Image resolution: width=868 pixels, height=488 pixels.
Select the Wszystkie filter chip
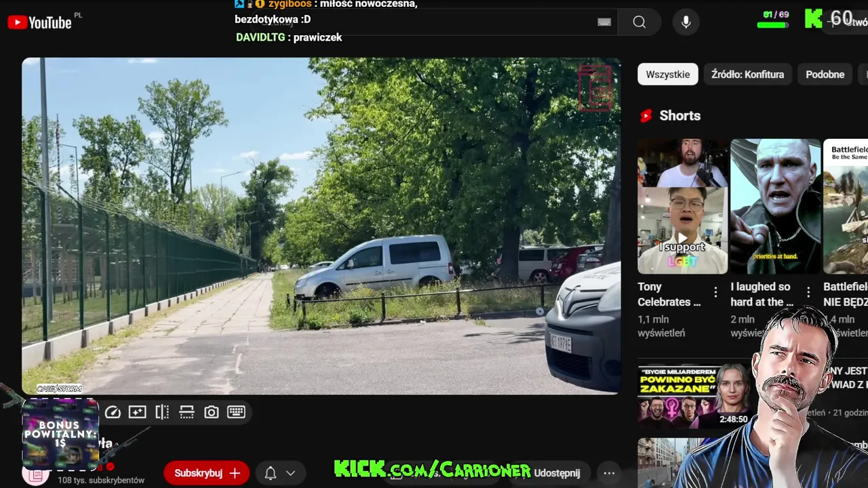[668, 75]
